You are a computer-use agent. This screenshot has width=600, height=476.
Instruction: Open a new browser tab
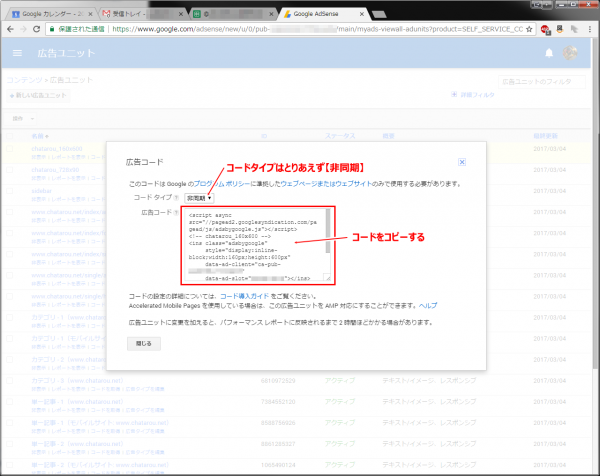coord(379,15)
